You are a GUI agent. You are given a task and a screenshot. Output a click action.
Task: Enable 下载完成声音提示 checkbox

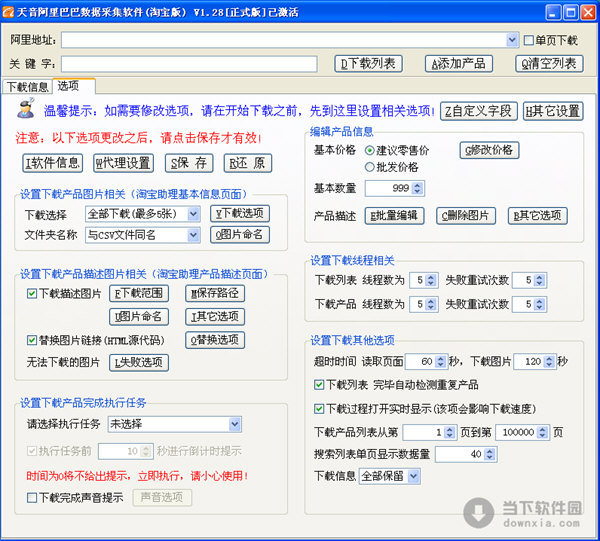point(32,497)
